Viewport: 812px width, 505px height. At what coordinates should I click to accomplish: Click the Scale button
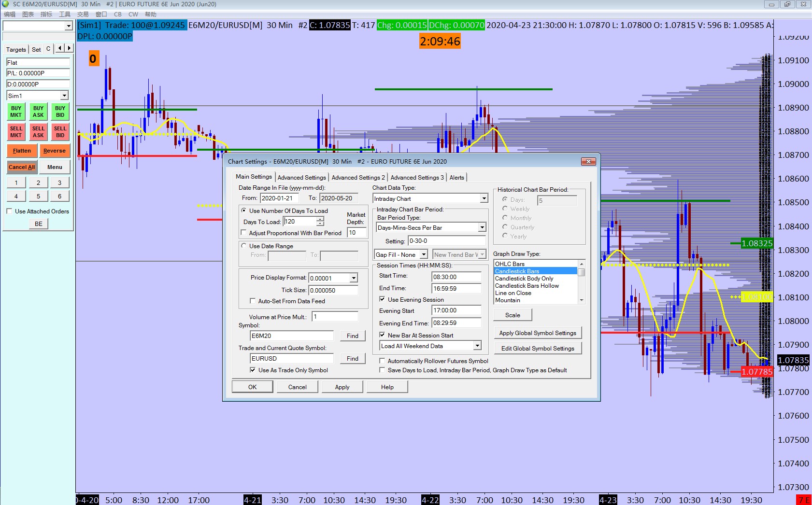(x=513, y=315)
